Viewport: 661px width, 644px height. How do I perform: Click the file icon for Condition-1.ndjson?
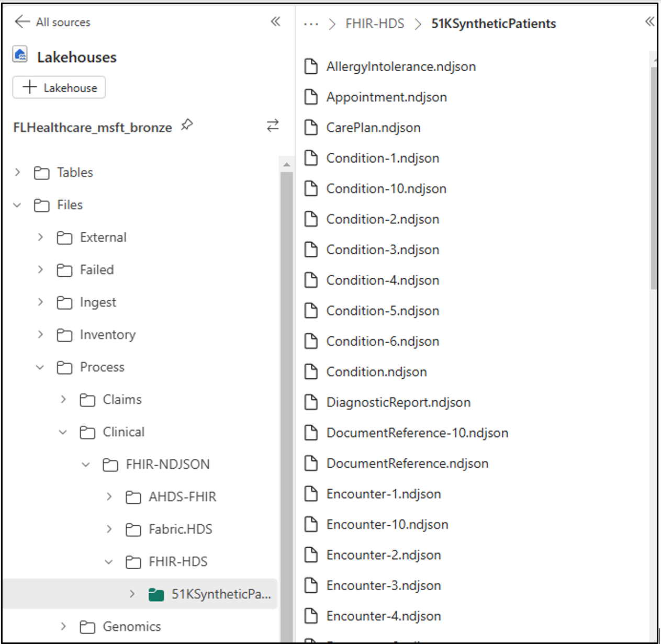pos(311,157)
